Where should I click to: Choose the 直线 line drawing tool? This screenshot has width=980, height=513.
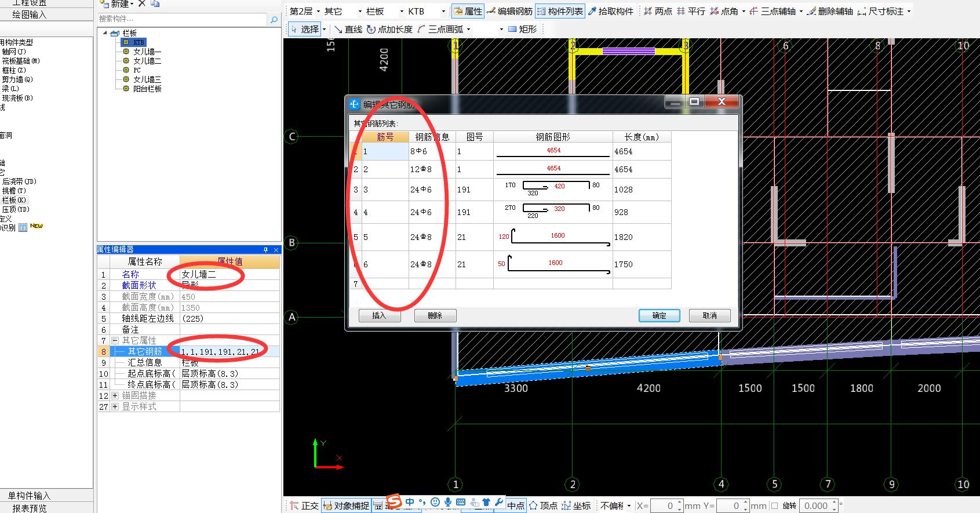348,29
